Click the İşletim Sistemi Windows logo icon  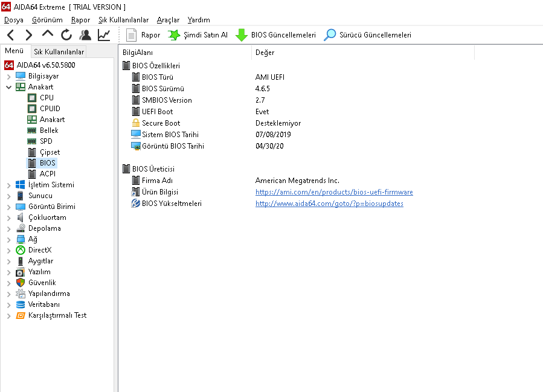21,185
